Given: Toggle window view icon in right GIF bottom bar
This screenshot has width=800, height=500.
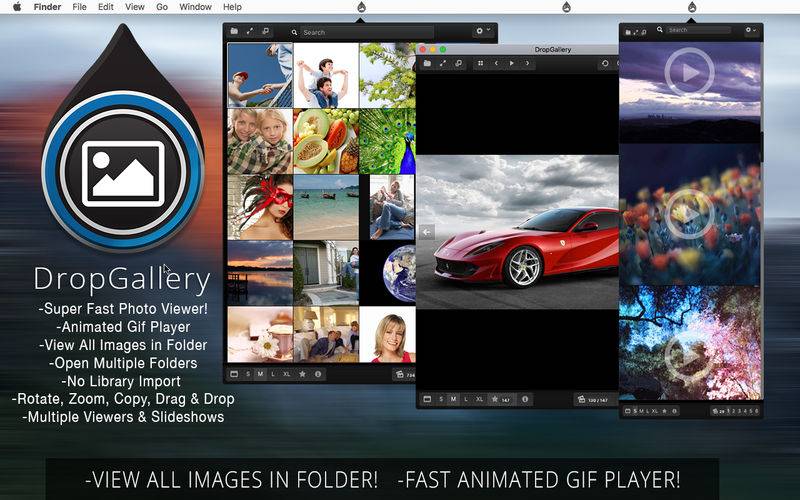Looking at the screenshot, I should pyautogui.click(x=629, y=411).
